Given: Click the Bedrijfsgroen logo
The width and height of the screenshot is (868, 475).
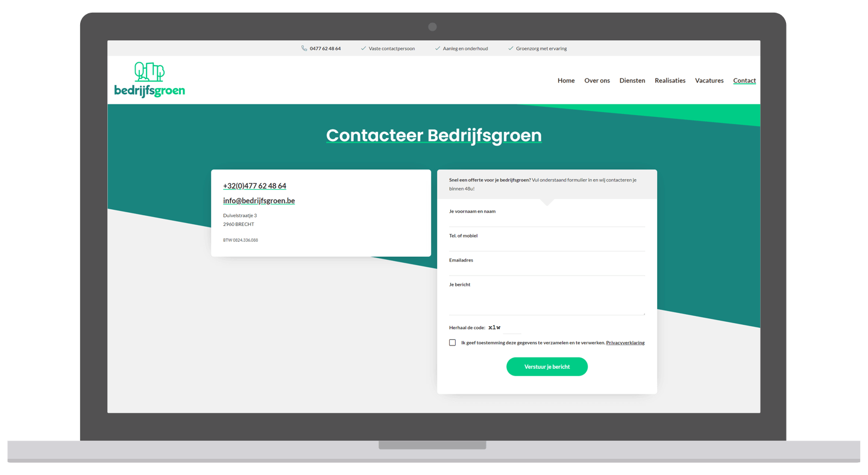Looking at the screenshot, I should [149, 80].
